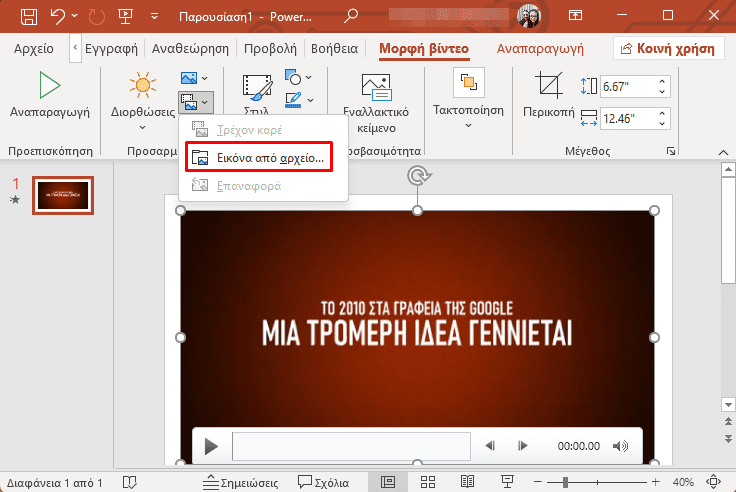Decrease video width with down stepper
This screenshot has height=492, width=736.
click(x=662, y=123)
